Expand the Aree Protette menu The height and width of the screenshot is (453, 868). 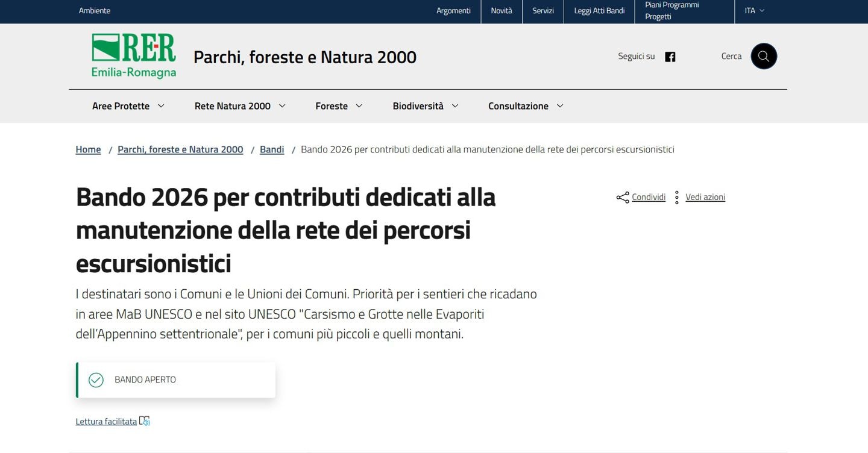pos(128,106)
